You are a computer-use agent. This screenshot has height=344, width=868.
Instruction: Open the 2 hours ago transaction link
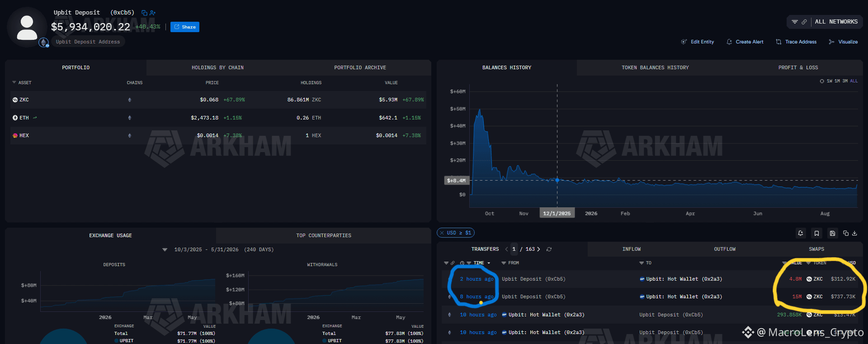pyautogui.click(x=477, y=279)
